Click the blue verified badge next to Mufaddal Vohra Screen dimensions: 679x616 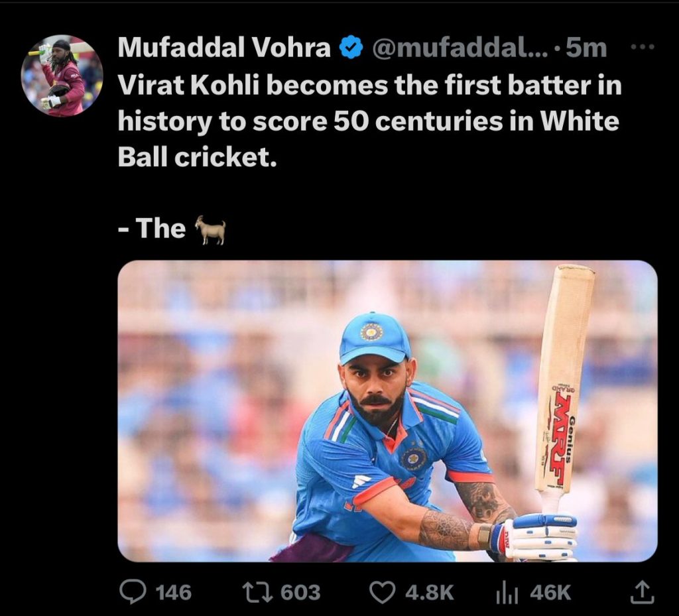(x=350, y=46)
